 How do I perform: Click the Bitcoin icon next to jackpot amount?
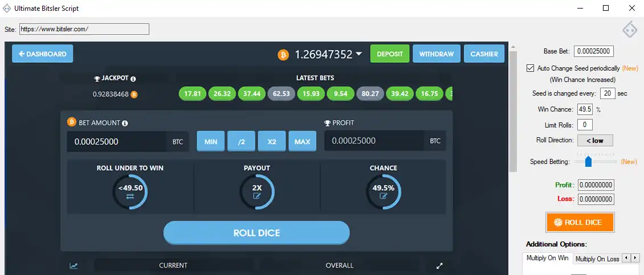click(x=134, y=95)
